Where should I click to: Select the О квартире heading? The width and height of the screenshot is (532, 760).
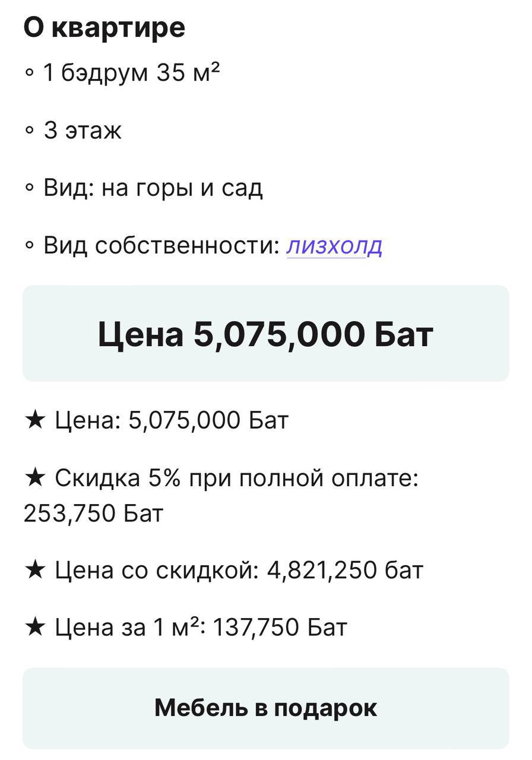tap(104, 27)
